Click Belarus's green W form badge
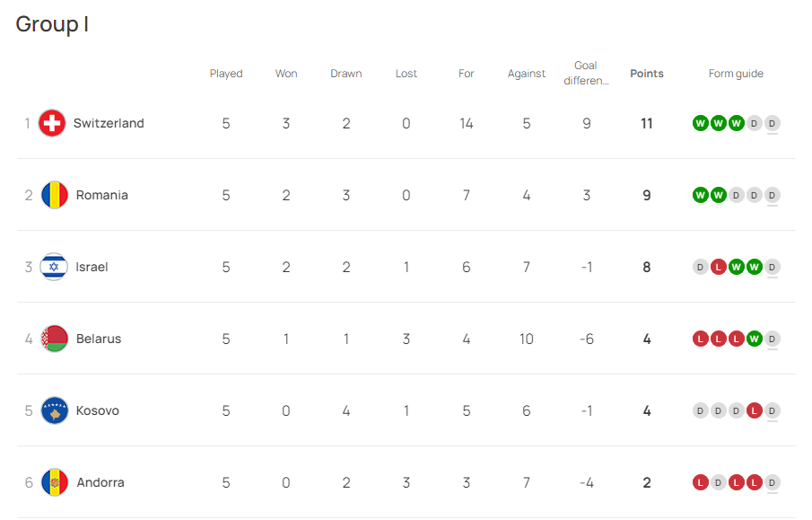 (x=755, y=339)
